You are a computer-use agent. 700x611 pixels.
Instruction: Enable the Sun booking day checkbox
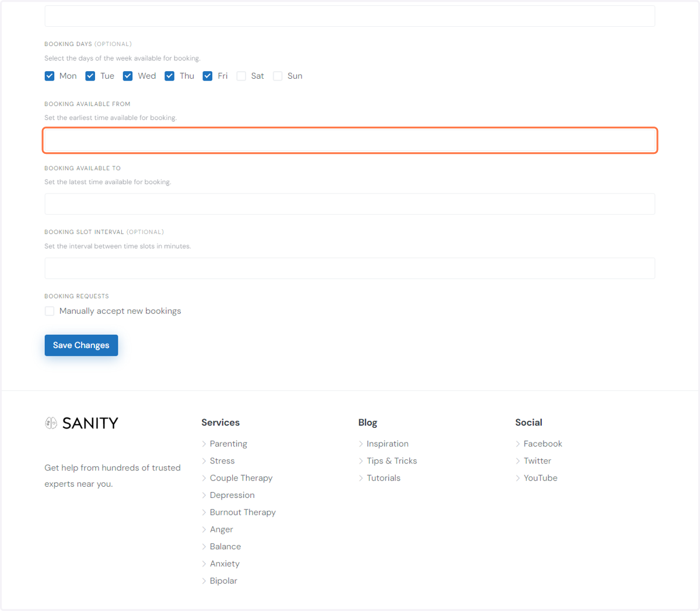[x=278, y=76]
